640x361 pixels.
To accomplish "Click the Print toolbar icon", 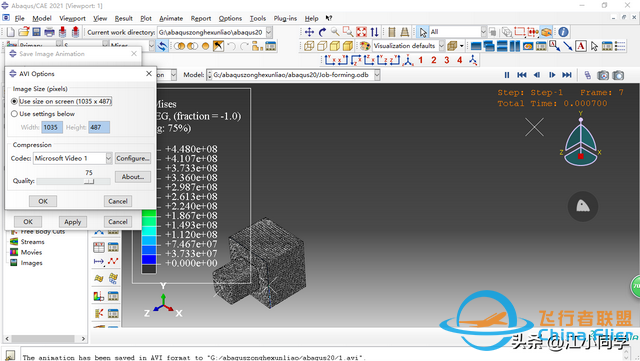I will [49, 32].
